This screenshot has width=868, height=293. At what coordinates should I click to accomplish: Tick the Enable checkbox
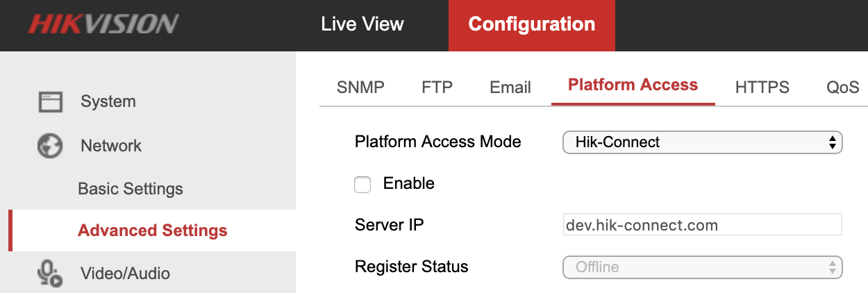point(362,184)
